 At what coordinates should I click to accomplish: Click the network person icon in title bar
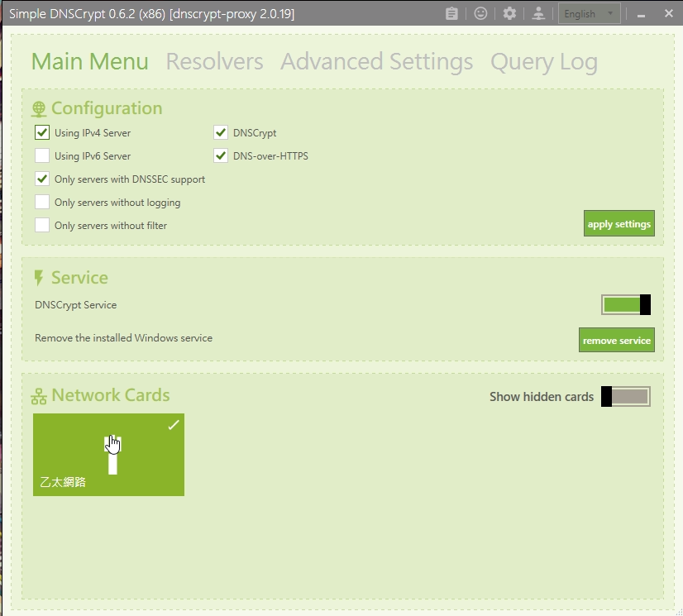click(x=538, y=13)
